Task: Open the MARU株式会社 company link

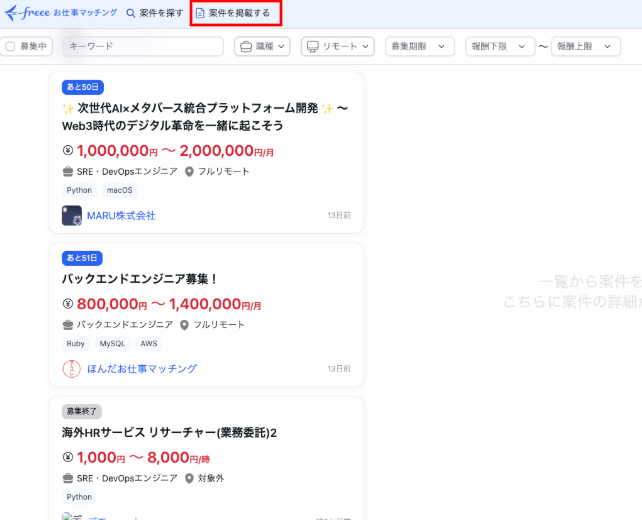Action: (x=121, y=216)
